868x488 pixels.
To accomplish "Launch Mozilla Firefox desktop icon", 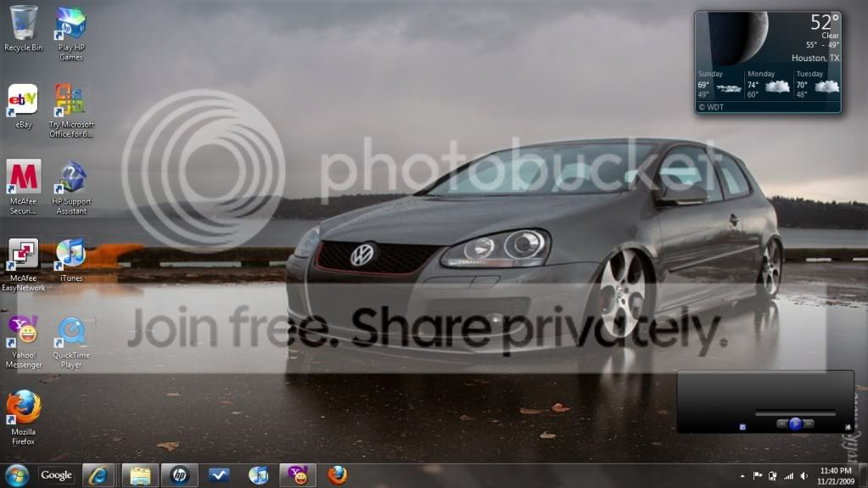I will click(x=23, y=418).
